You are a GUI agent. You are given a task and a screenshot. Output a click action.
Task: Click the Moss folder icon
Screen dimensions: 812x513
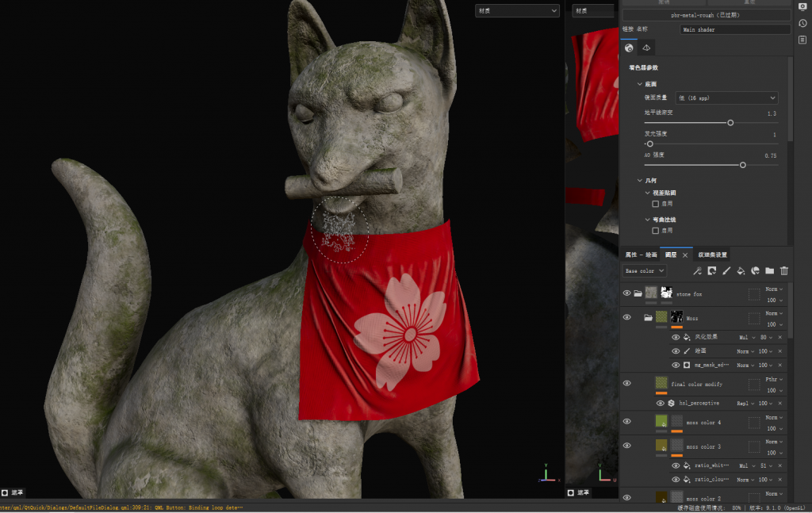click(648, 317)
